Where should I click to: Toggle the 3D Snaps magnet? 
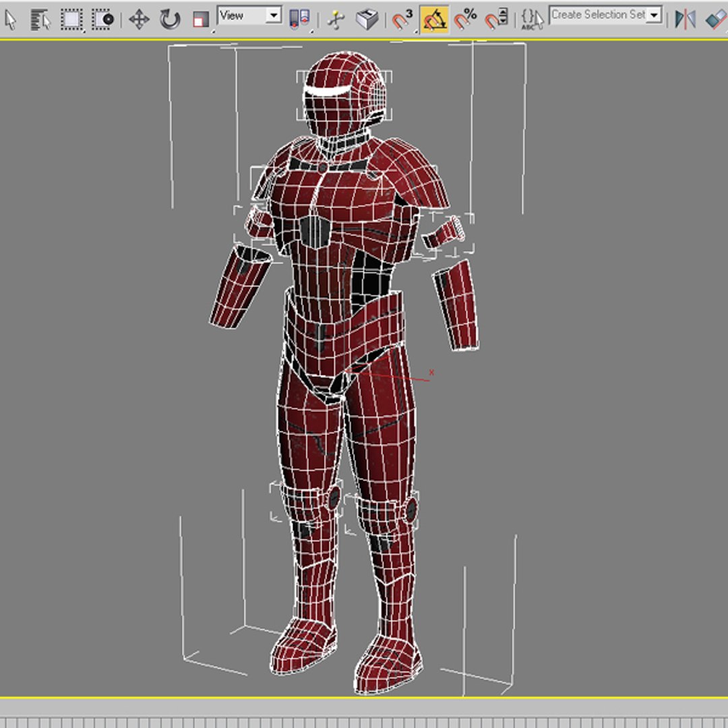click(x=402, y=20)
